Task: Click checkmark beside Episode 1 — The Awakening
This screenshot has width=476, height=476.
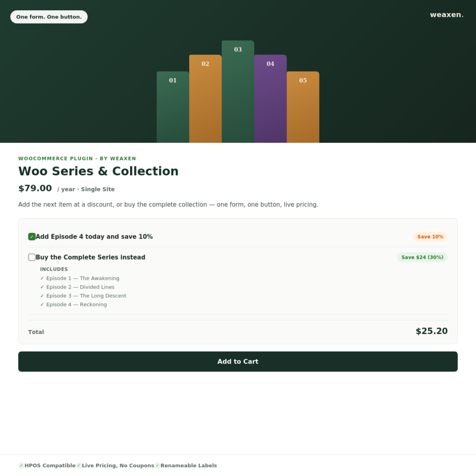Action: click(x=42, y=278)
